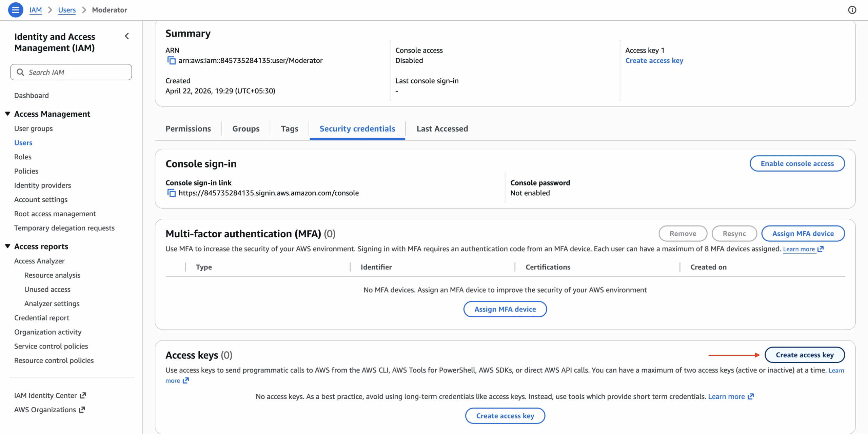Click the centered Assign MFA device button
The image size is (868, 434).
505,309
